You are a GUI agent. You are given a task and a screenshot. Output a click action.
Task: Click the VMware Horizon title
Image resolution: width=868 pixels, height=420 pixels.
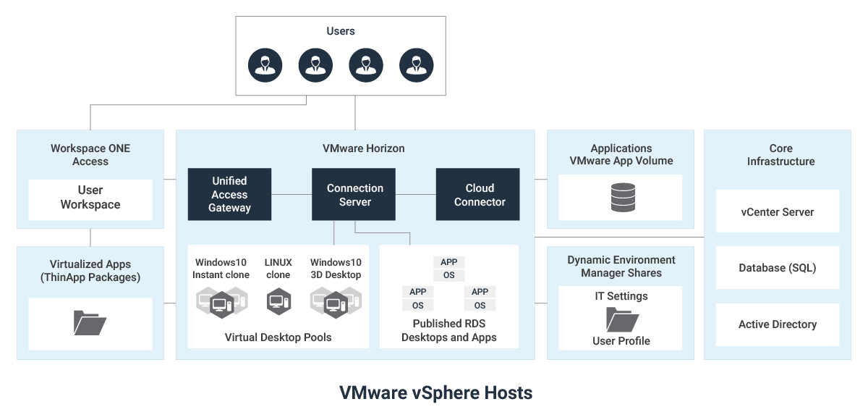pos(364,148)
